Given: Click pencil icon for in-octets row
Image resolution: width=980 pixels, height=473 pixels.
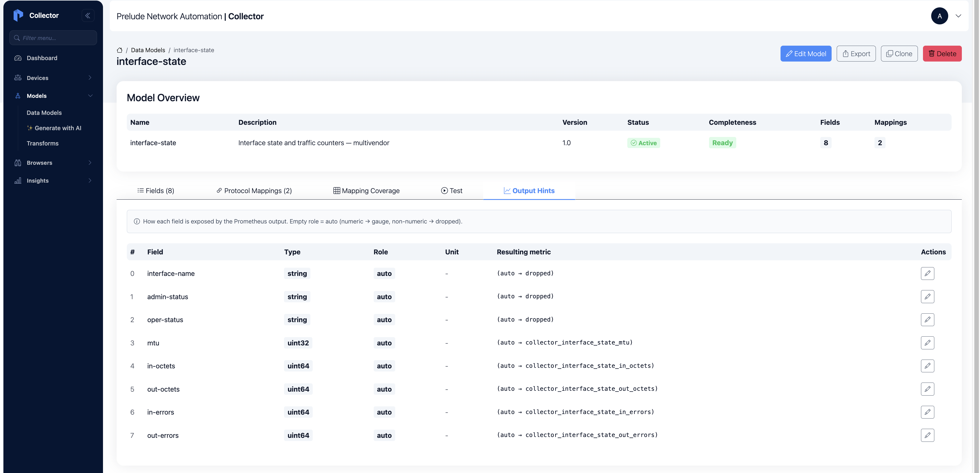Looking at the screenshot, I should (x=927, y=366).
